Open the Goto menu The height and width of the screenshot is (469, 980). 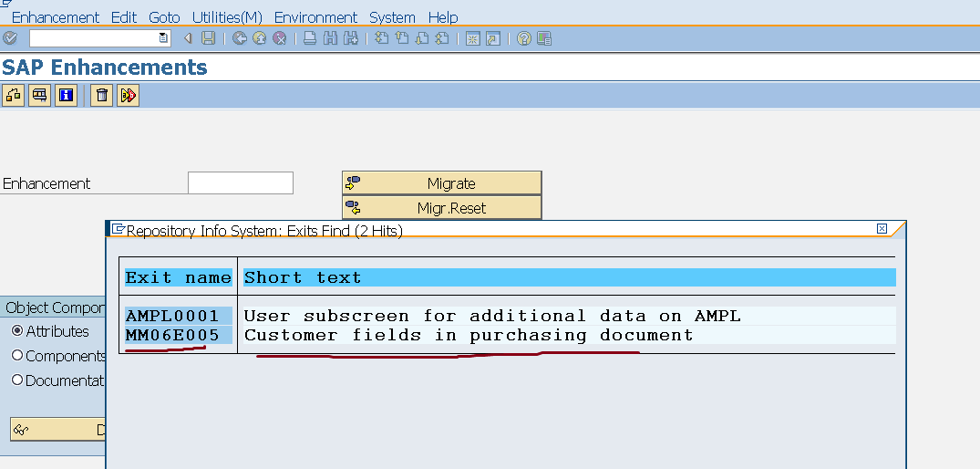[164, 17]
